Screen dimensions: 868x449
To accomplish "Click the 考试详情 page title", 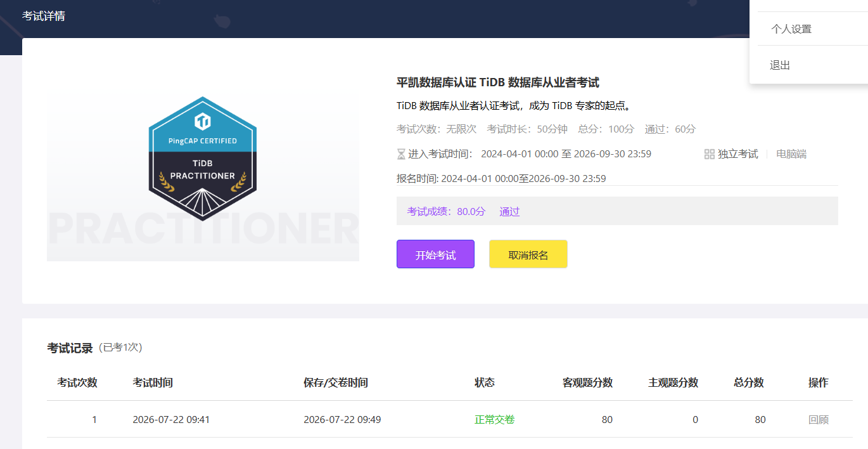I will (44, 16).
